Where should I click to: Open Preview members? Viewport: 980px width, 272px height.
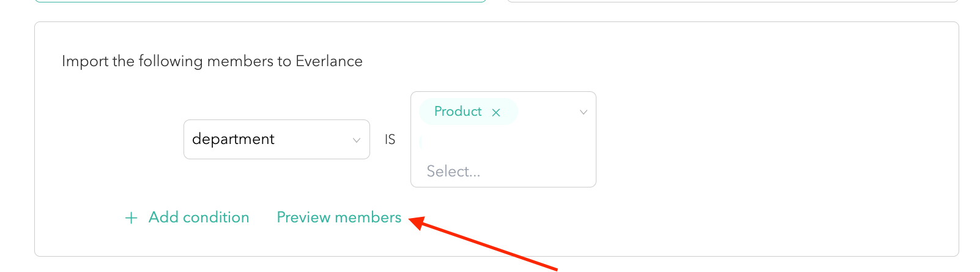pyautogui.click(x=339, y=217)
